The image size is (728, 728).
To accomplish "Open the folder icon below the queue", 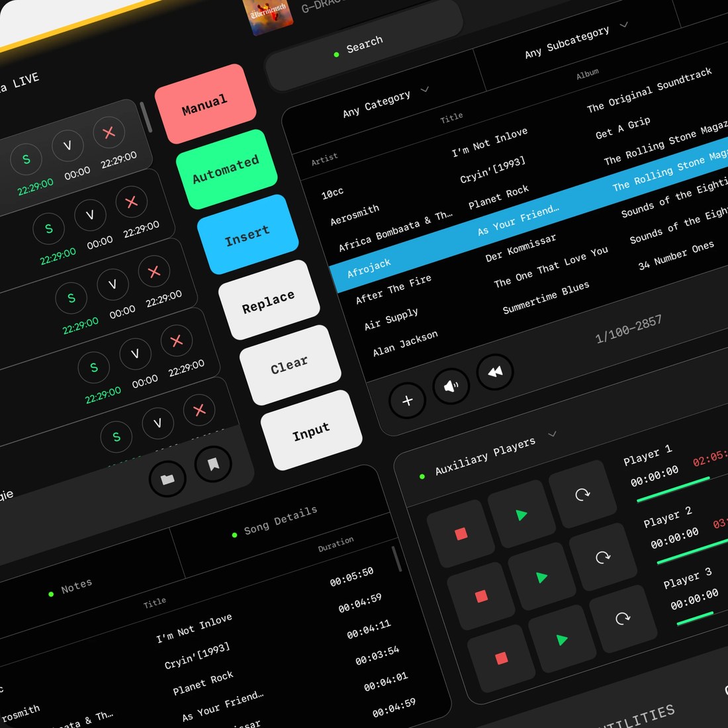I will [167, 478].
